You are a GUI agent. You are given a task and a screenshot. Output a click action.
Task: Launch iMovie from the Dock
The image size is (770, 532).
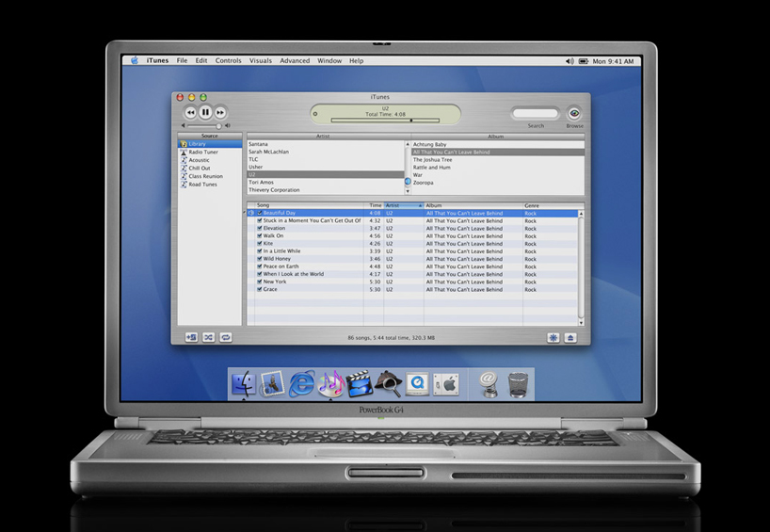pyautogui.click(x=360, y=383)
